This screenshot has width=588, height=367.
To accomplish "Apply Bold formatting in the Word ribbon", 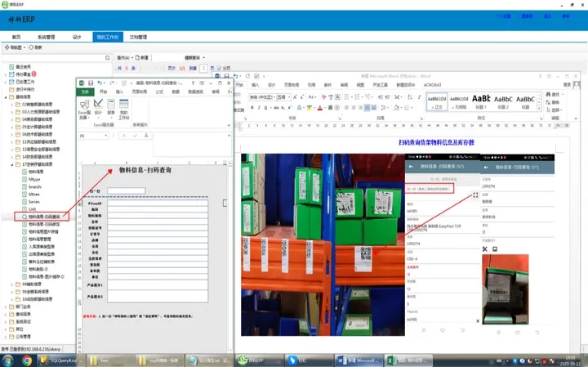I will coord(252,106).
